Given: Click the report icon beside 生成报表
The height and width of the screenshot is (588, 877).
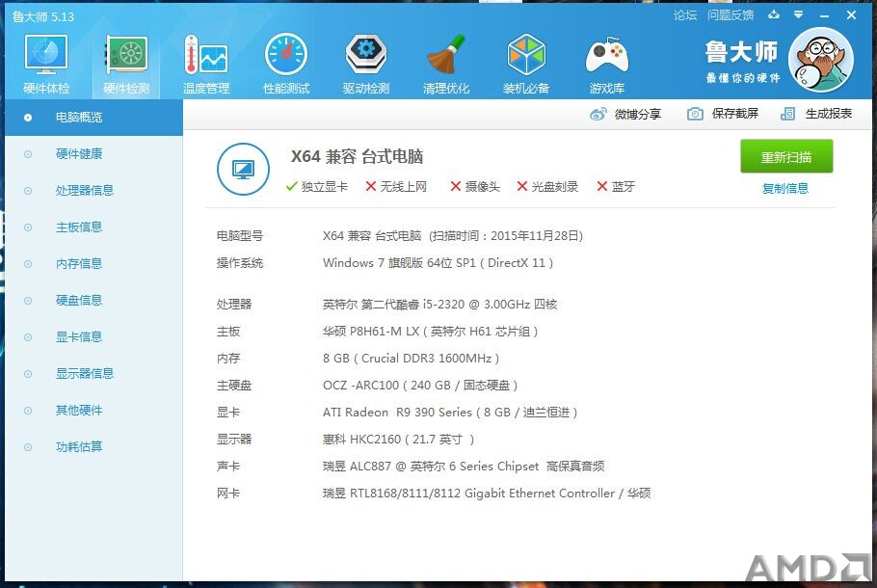Looking at the screenshot, I should pos(787,114).
